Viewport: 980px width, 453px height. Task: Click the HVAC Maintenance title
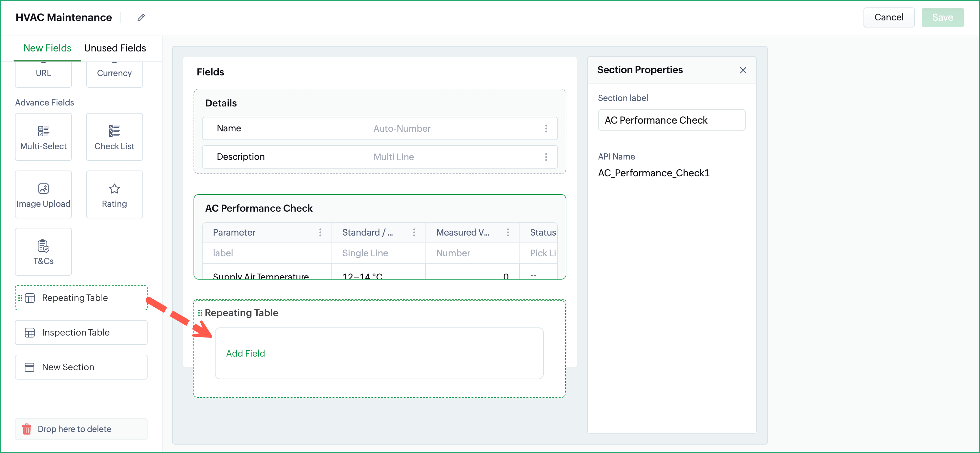(63, 17)
